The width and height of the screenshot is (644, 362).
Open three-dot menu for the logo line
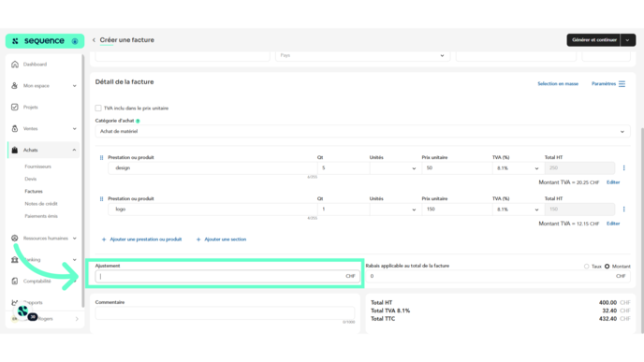point(623,210)
